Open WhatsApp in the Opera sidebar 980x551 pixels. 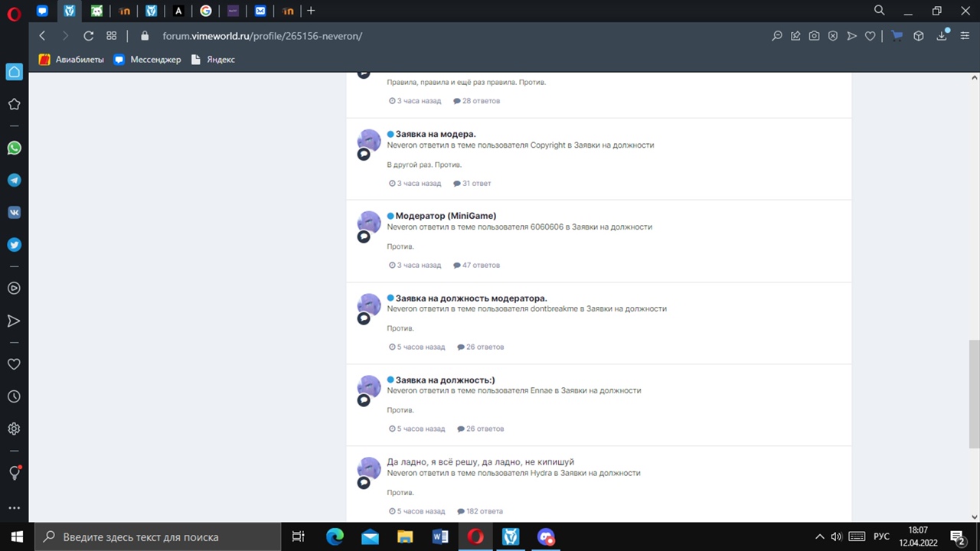(14, 148)
